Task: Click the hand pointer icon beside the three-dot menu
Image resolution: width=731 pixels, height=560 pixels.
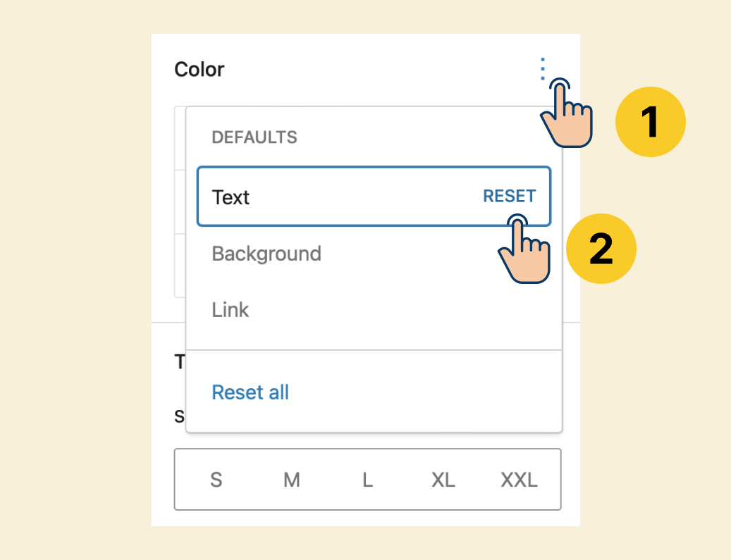Action: 566,113
